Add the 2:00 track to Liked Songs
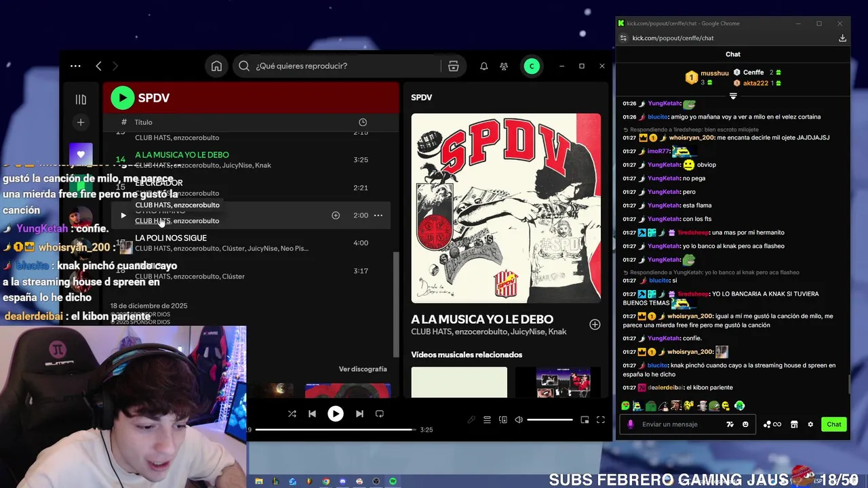This screenshot has width=868, height=488. (x=336, y=216)
